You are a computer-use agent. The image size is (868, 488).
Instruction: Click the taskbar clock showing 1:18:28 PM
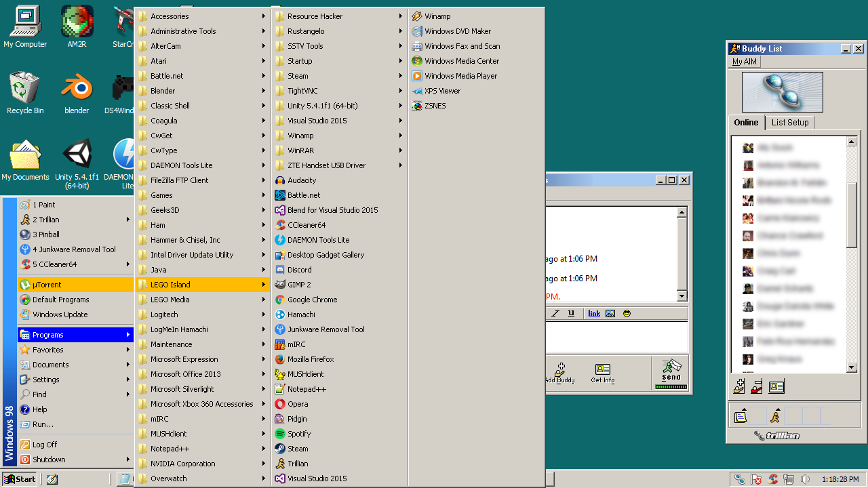tap(840, 479)
